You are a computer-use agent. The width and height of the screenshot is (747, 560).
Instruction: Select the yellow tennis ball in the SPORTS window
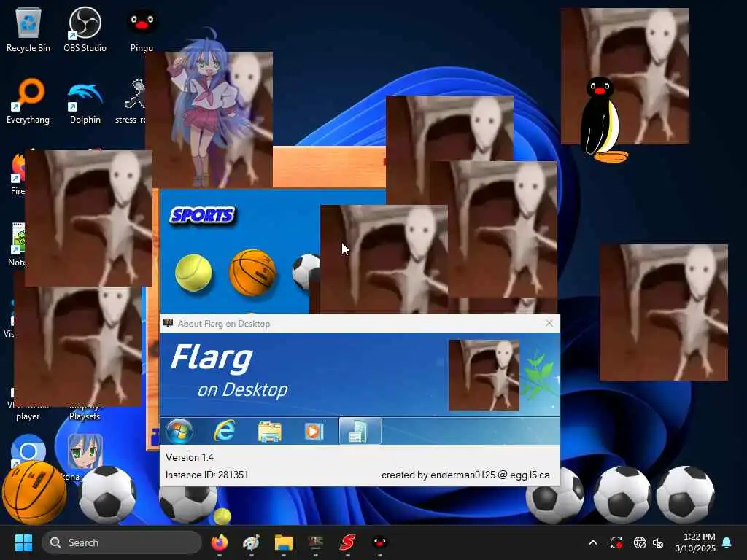coord(193,273)
